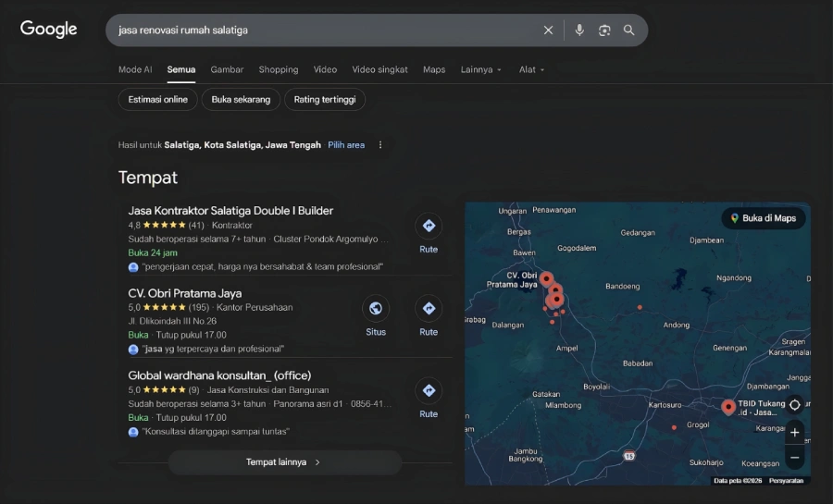Select the Semua tab
Image resolution: width=833 pixels, height=504 pixels.
[x=181, y=69]
